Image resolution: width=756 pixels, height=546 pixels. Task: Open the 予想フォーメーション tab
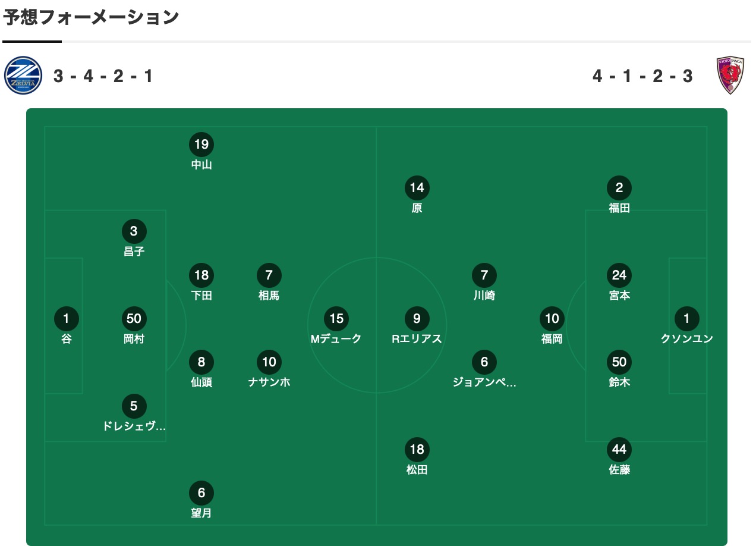pos(91,18)
